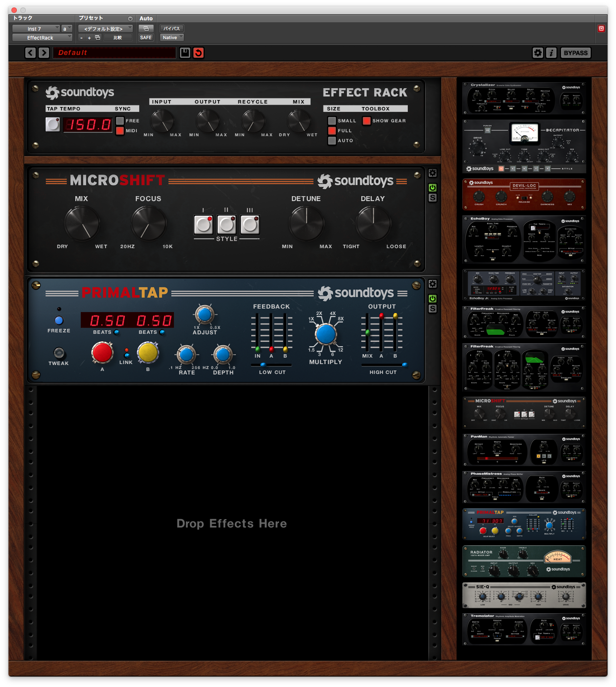Viewport: 616px width, 687px height.
Task: Toggle the SHOW GEAR toolbox option
Action: tap(367, 121)
